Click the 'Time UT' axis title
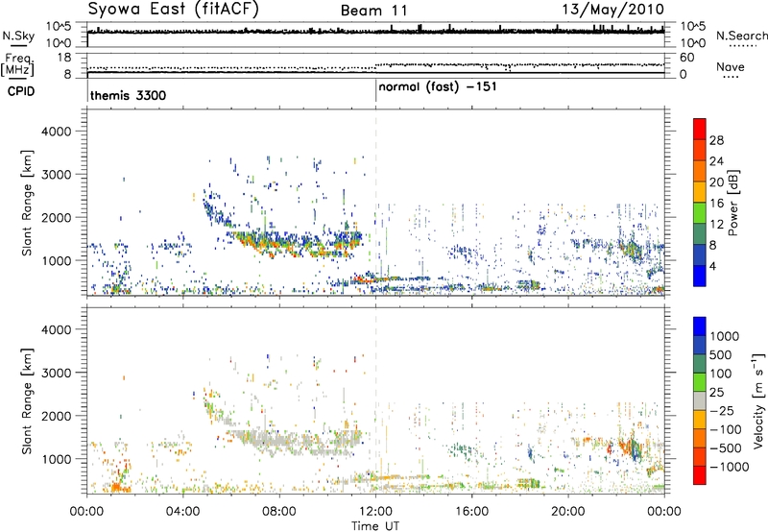The image size is (768, 532). [375, 526]
